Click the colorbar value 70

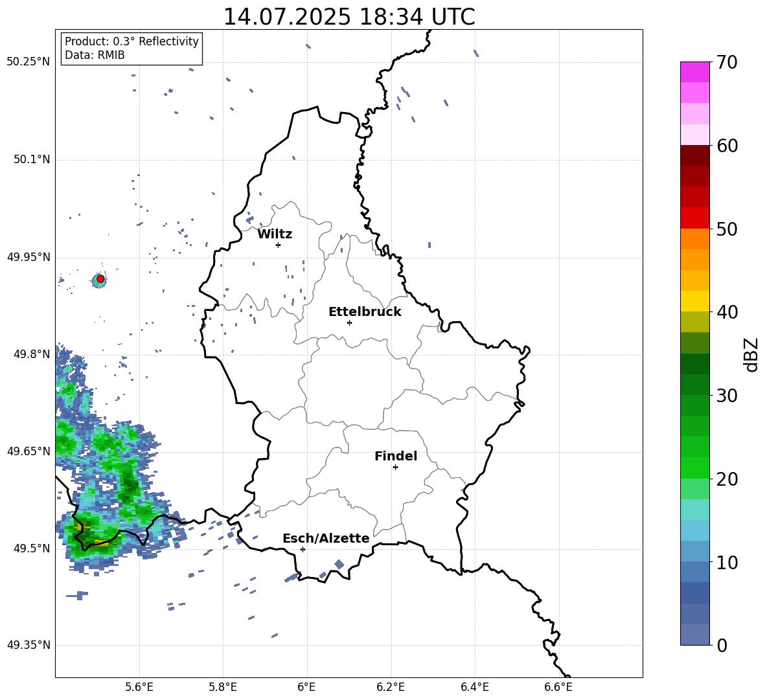click(x=727, y=62)
